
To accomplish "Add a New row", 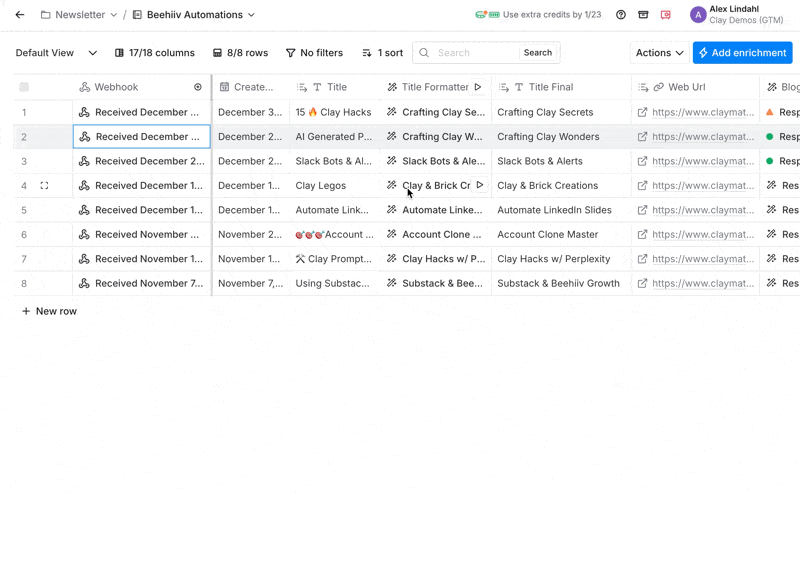I will [49, 311].
